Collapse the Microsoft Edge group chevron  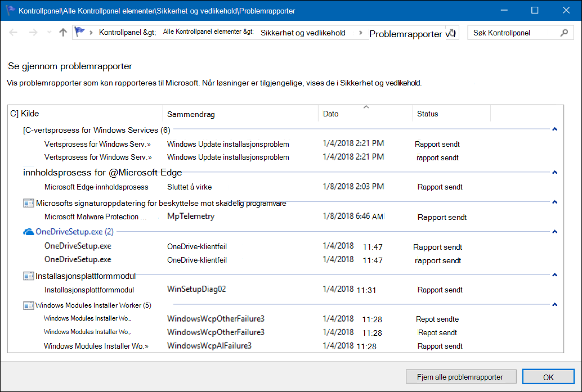click(x=555, y=172)
